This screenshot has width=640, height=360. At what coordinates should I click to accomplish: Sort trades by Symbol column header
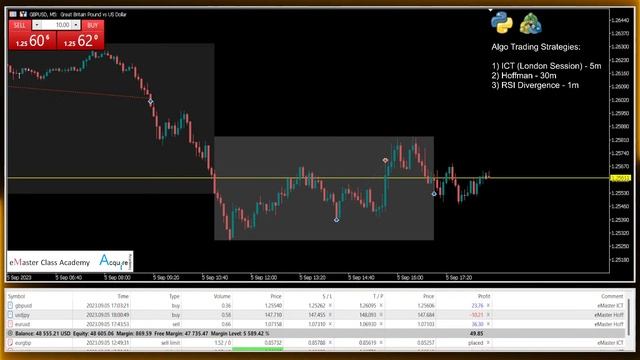[x=17, y=296]
